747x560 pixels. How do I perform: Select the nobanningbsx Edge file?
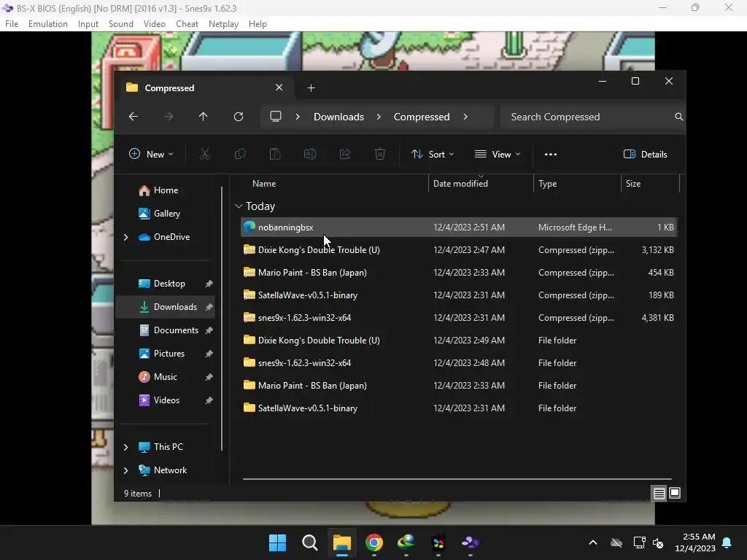click(x=458, y=227)
